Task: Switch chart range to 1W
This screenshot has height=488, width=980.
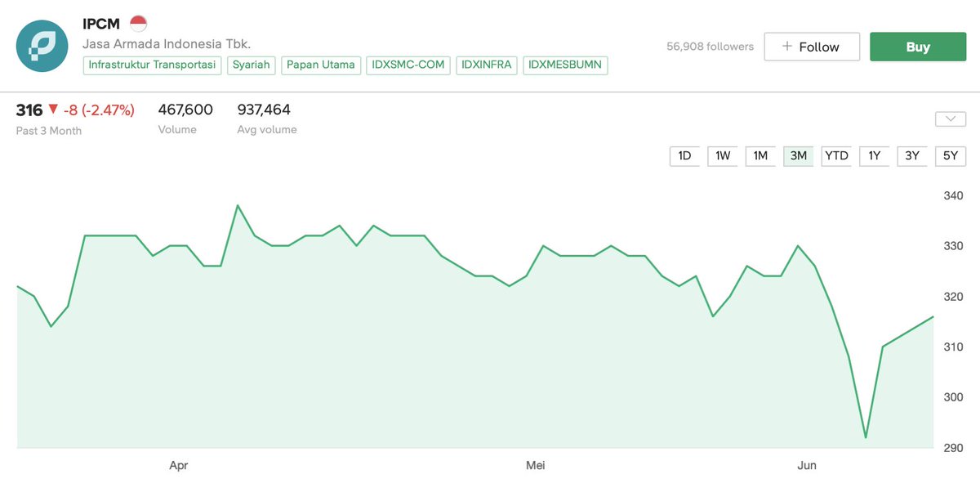Action: (x=723, y=155)
